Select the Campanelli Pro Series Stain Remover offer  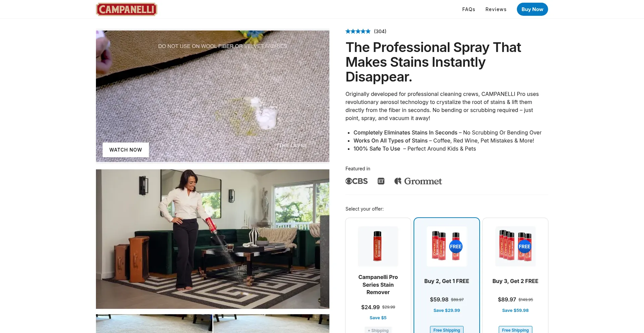click(378, 276)
